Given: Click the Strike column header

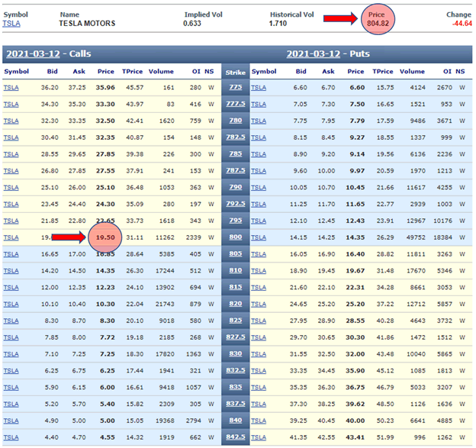Looking at the screenshot, I should [x=235, y=72].
